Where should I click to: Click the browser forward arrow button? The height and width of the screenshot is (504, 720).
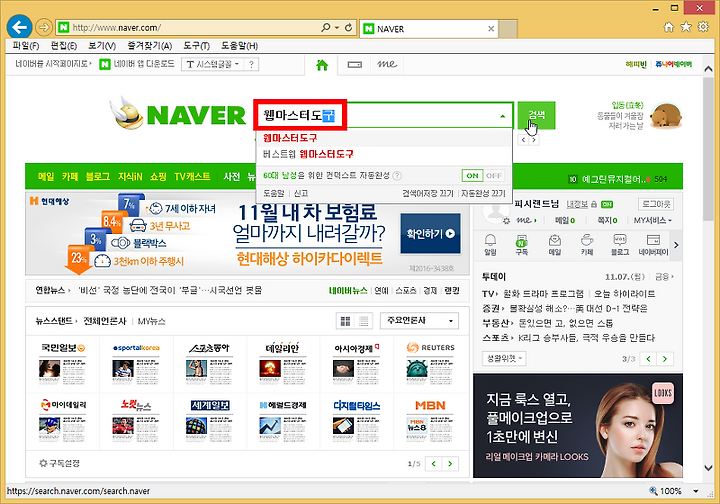(44, 28)
